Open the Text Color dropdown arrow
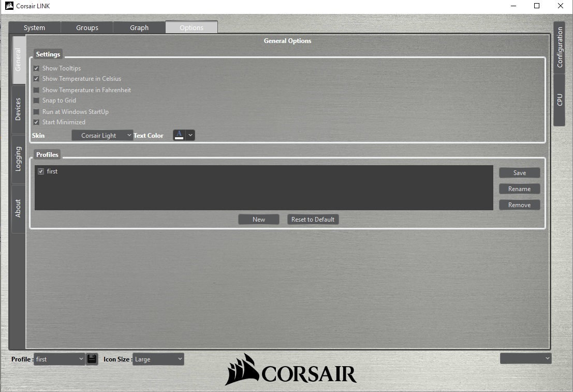573x392 pixels. click(x=189, y=135)
